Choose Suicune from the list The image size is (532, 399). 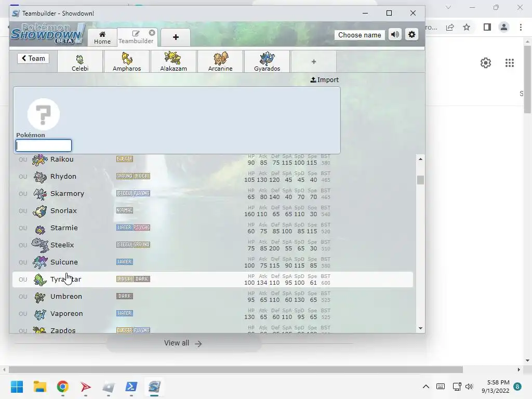212,262
